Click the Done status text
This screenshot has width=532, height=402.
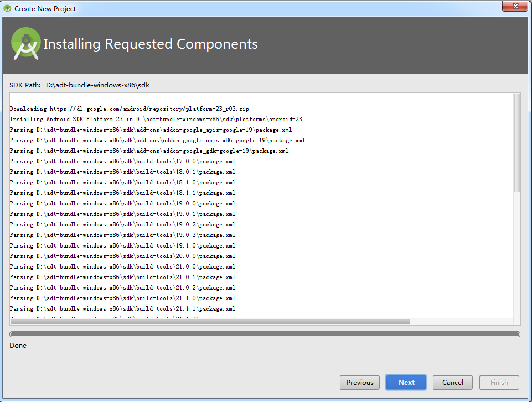[x=18, y=346]
